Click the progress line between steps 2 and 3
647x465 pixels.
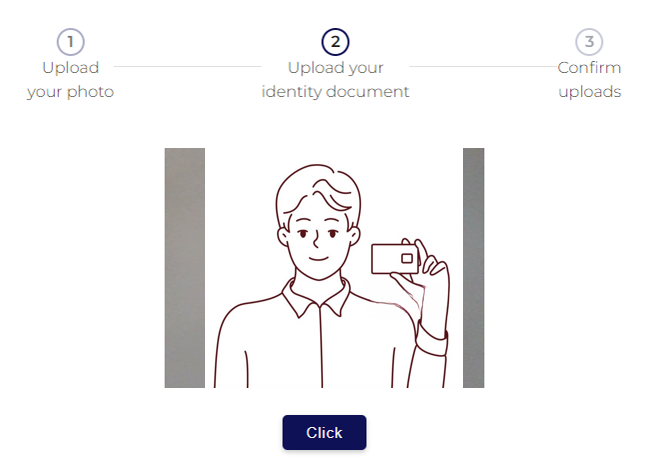click(483, 66)
